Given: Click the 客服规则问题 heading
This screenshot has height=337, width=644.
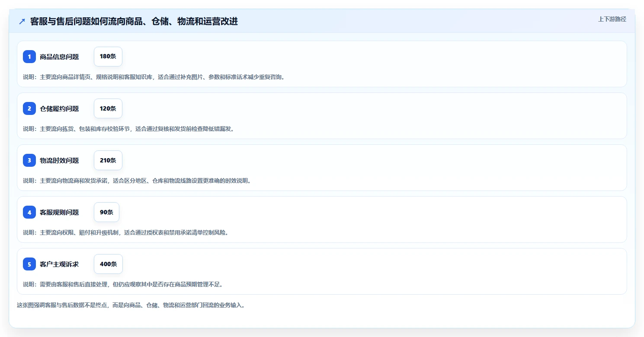Looking at the screenshot, I should pyautogui.click(x=59, y=212).
